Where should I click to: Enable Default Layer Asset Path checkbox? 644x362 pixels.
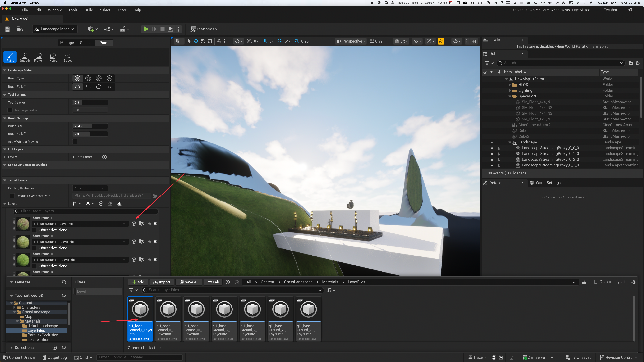[x=12, y=196]
